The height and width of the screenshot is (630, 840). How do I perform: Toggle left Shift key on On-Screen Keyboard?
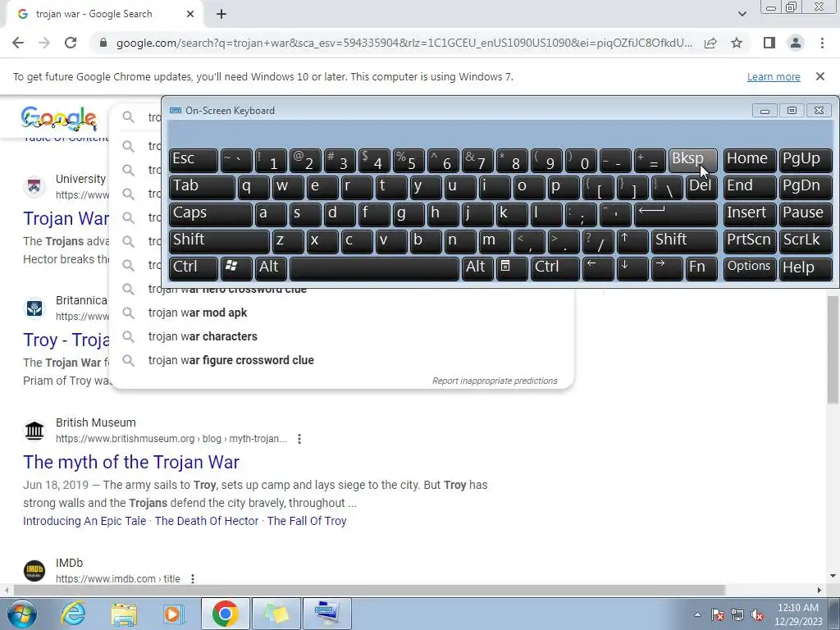[x=219, y=241]
